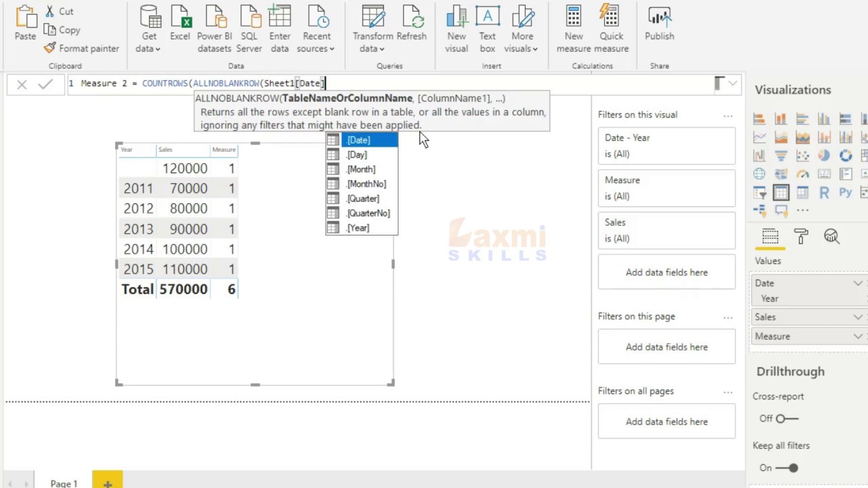This screenshot has width=868, height=488.
Task: Choose [Month] from the autocomplete list
Action: [361, 169]
